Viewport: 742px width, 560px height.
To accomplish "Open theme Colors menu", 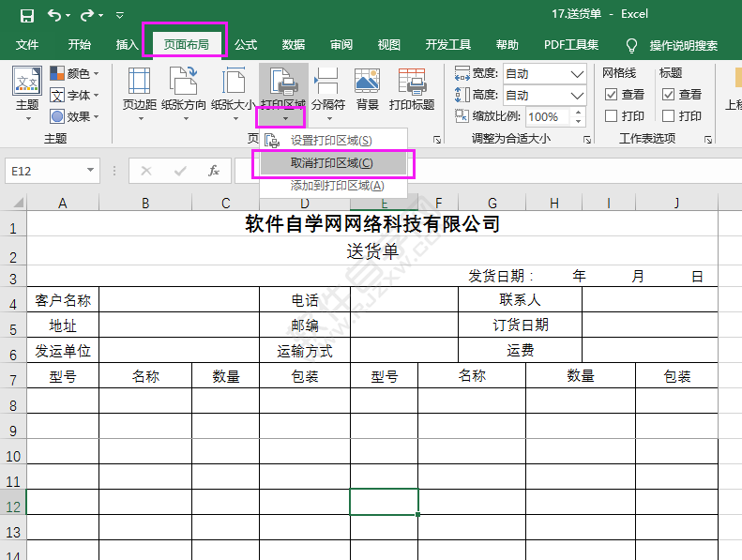I will pyautogui.click(x=74, y=73).
